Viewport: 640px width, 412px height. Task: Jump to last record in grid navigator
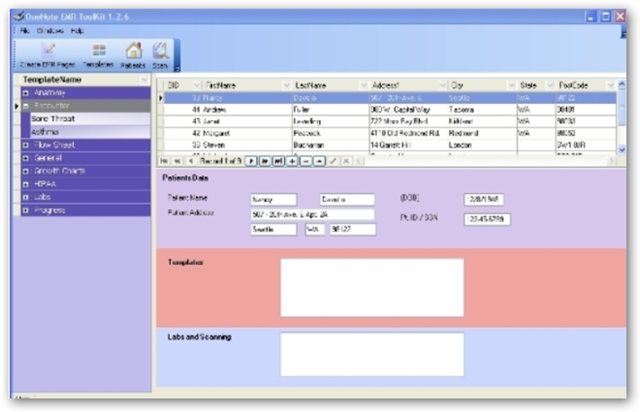[278, 160]
